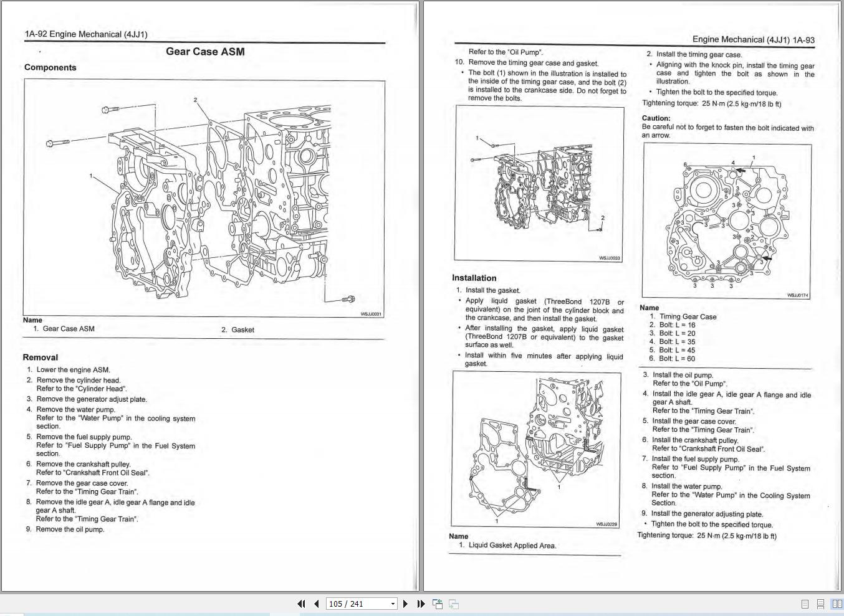Go back one page
Image resolution: width=844 pixels, height=616 pixels.
coord(317,604)
